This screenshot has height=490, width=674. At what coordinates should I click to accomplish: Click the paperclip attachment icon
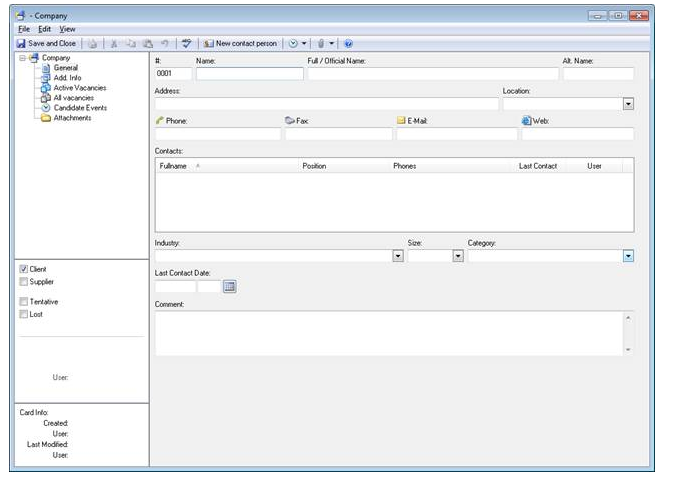coord(321,43)
